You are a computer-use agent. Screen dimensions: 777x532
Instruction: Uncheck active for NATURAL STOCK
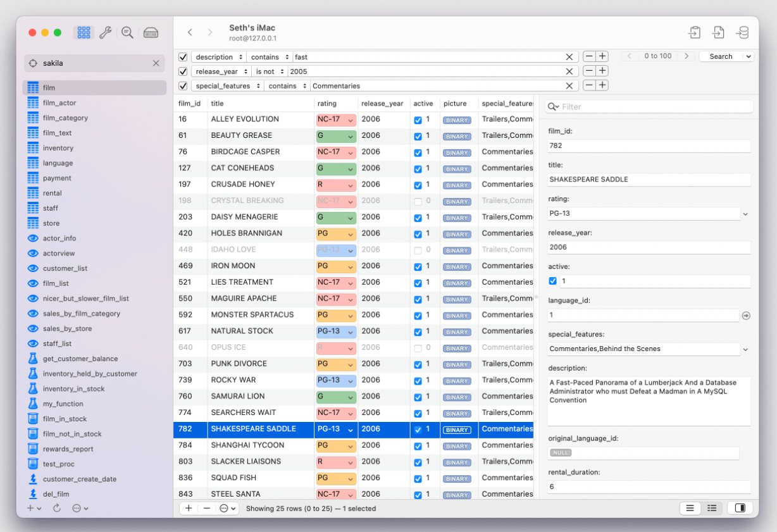coord(418,331)
